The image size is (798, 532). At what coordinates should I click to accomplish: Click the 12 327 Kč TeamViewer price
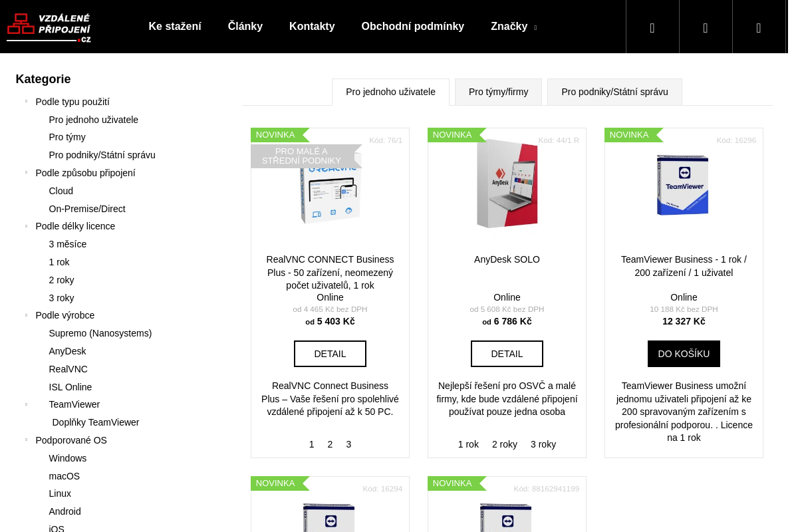[684, 321]
